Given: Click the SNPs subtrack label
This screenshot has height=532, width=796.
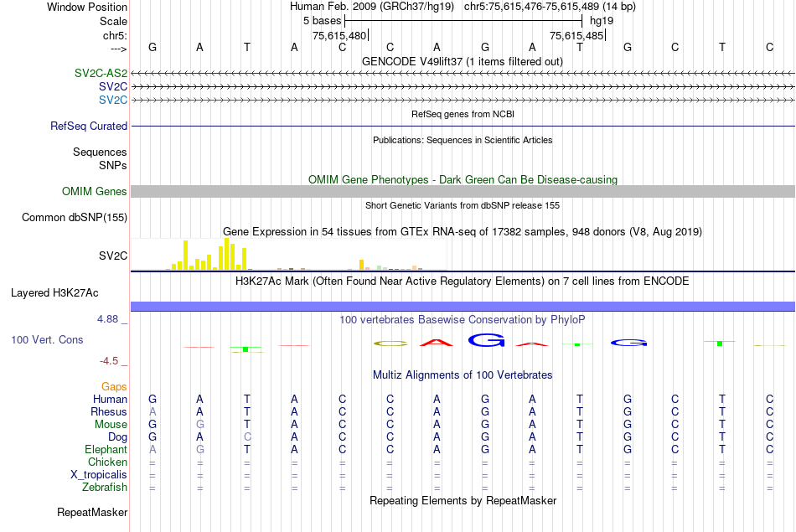Looking at the screenshot, I should pyautogui.click(x=113, y=165).
